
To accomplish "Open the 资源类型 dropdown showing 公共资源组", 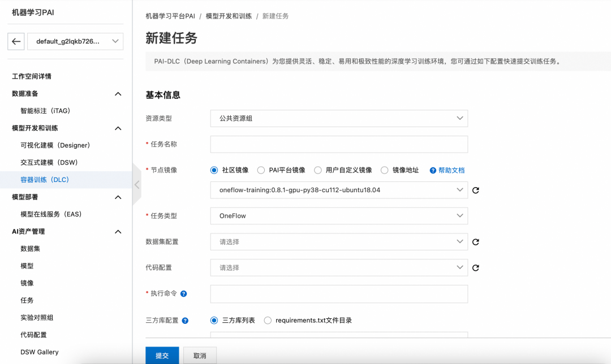I will pyautogui.click(x=338, y=118).
